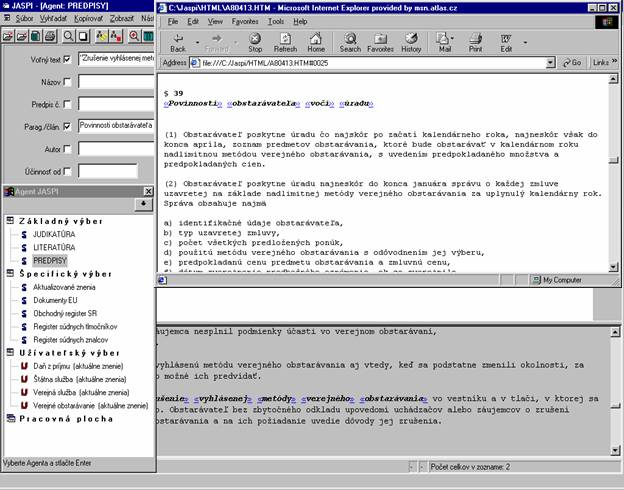The width and height of the screenshot is (624, 490).
Task: Open the Favorites menu in Internet Explorer
Action: [x=245, y=21]
